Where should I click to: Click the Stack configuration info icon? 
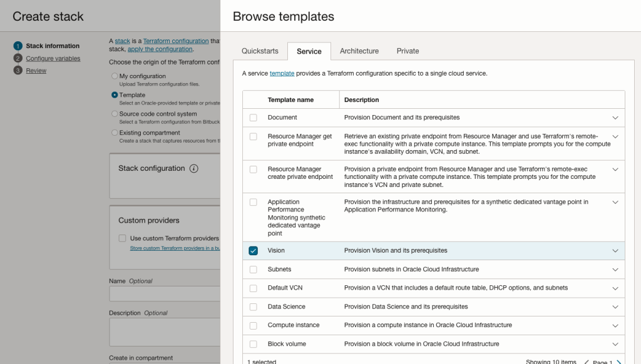tap(194, 169)
